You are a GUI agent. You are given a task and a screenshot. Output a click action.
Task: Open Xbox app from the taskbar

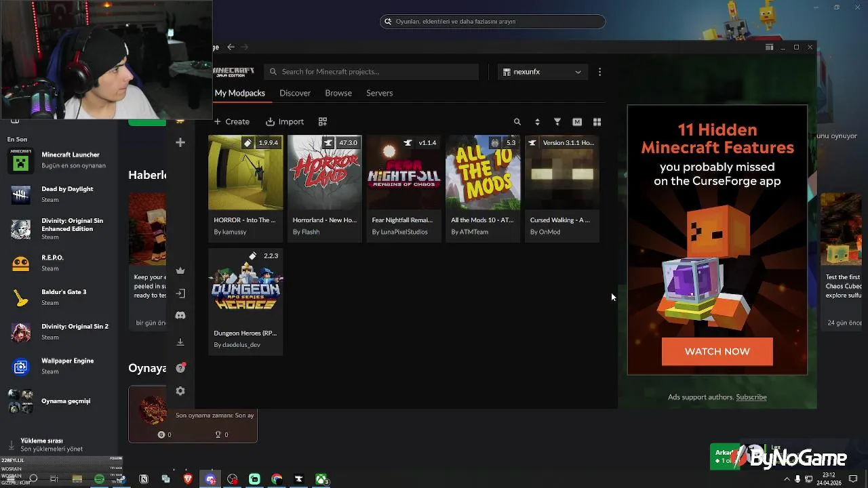321,479
